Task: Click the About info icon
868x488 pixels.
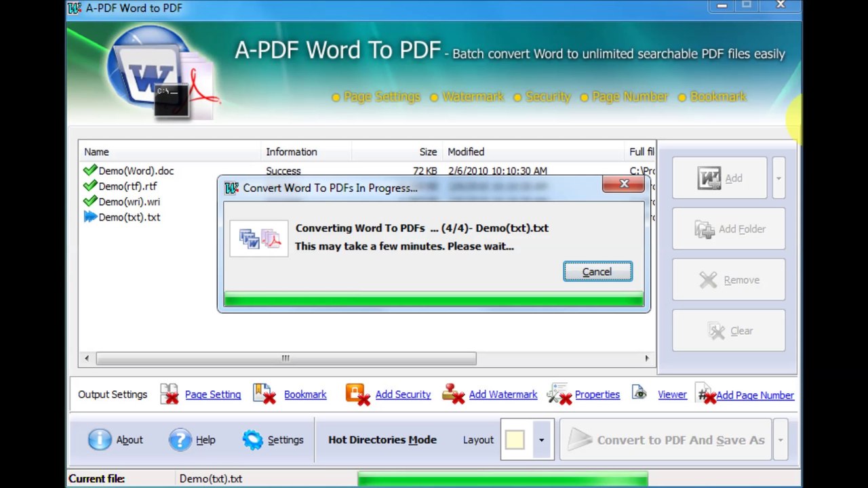Action: [x=100, y=440]
